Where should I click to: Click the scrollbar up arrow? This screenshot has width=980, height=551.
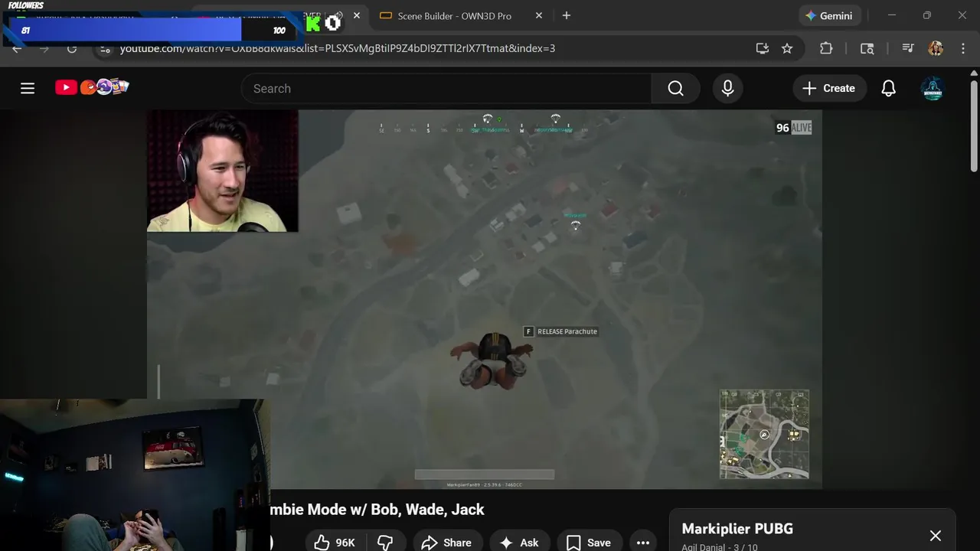tap(974, 73)
